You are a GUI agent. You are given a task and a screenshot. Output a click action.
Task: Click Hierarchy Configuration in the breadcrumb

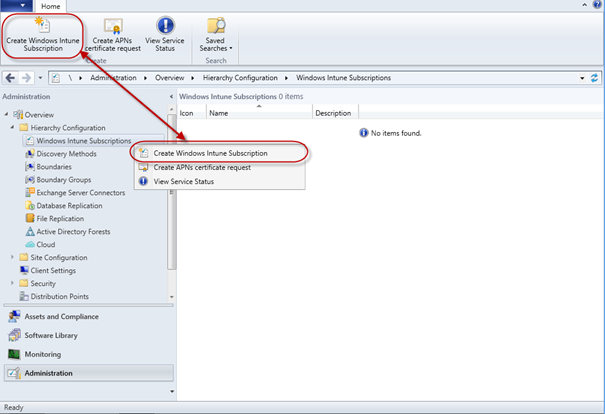coord(240,78)
